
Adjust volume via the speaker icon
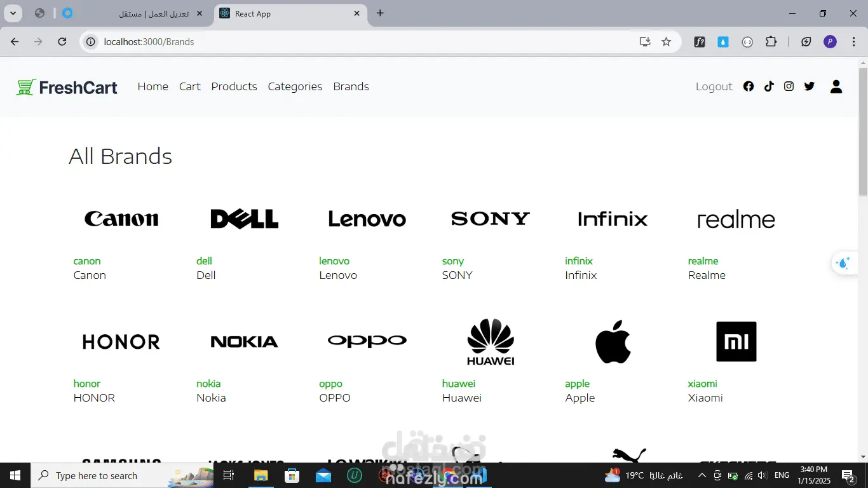click(x=763, y=475)
